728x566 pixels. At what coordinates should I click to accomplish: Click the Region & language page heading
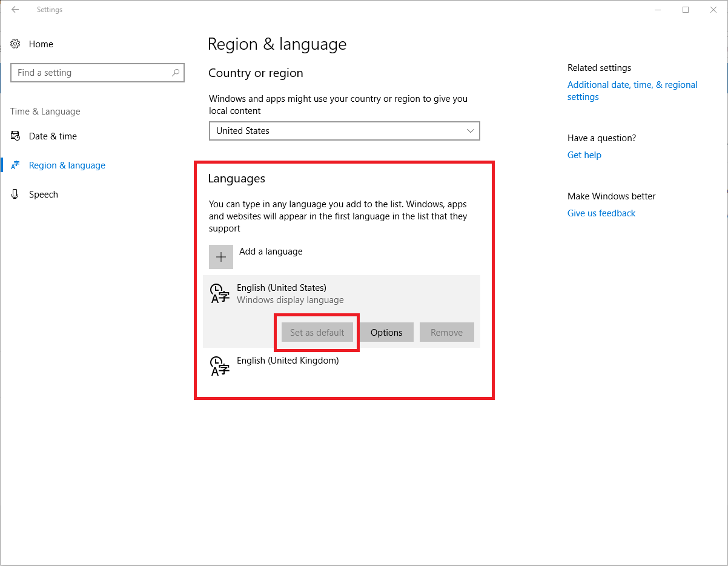pyautogui.click(x=277, y=44)
